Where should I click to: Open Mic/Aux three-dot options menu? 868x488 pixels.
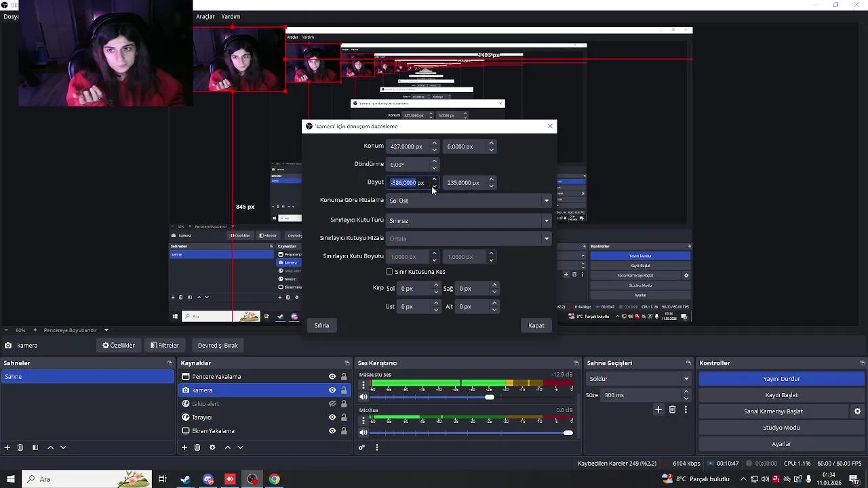[x=363, y=420]
